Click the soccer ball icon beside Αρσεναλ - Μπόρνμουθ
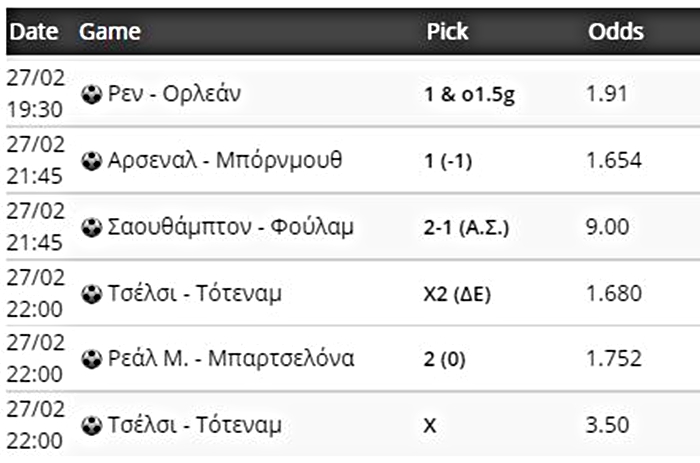This screenshot has height=463, width=700. tap(92, 161)
